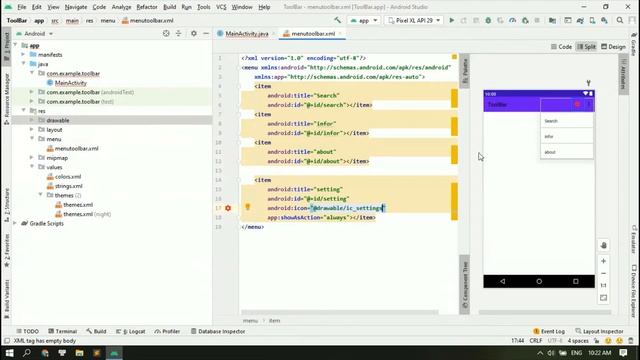Switch editor to Design view

(613, 47)
